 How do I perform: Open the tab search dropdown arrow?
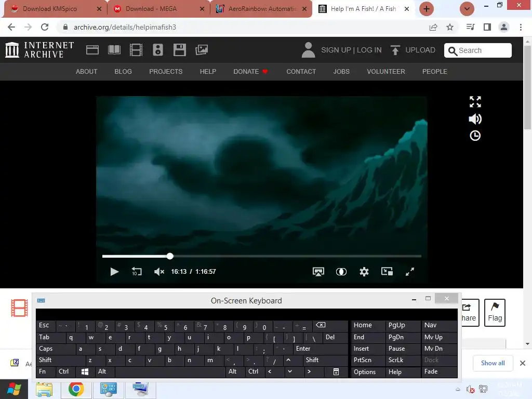(467, 9)
